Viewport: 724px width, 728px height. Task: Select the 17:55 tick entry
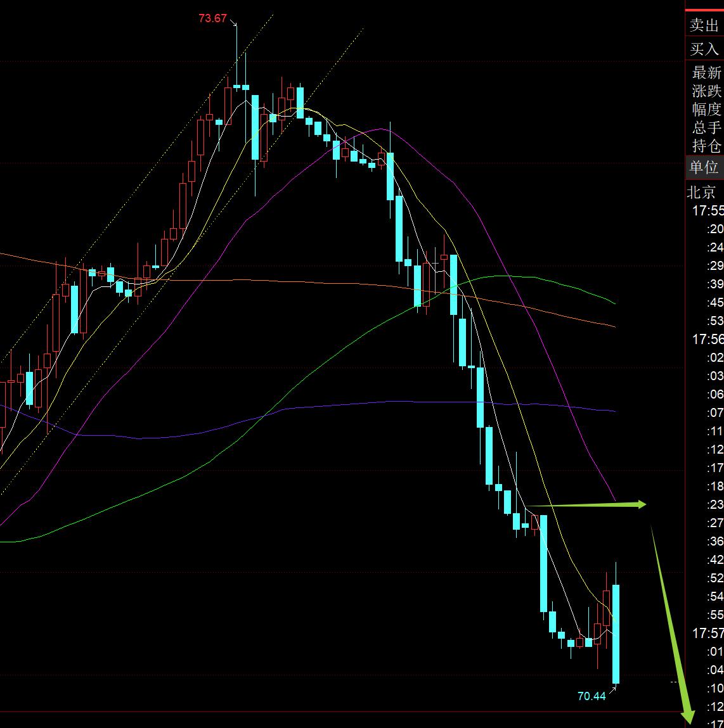point(708,210)
